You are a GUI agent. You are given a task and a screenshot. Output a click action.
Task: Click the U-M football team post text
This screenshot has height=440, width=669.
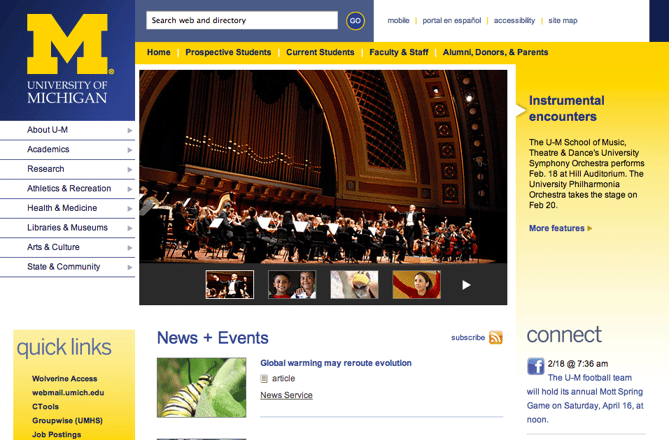tap(585, 399)
